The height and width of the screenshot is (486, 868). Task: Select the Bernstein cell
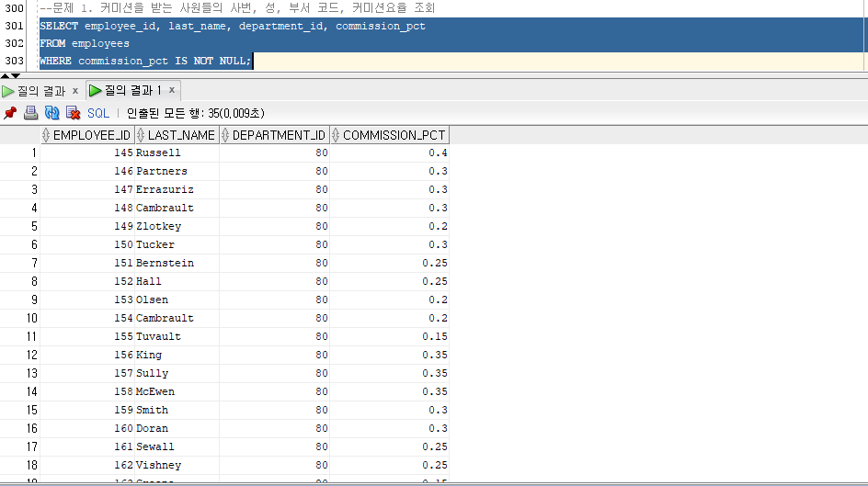click(x=177, y=263)
